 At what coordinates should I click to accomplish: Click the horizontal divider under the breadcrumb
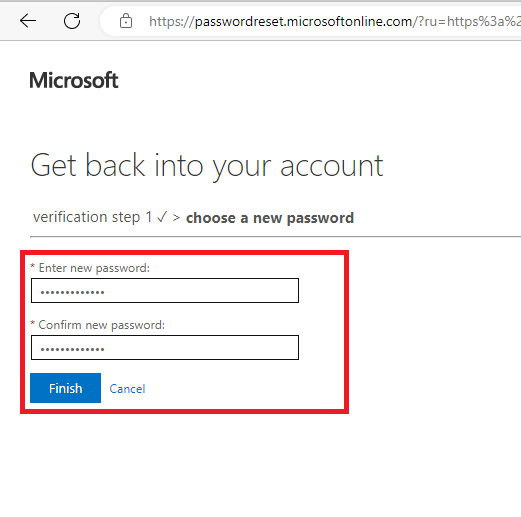tap(275, 237)
